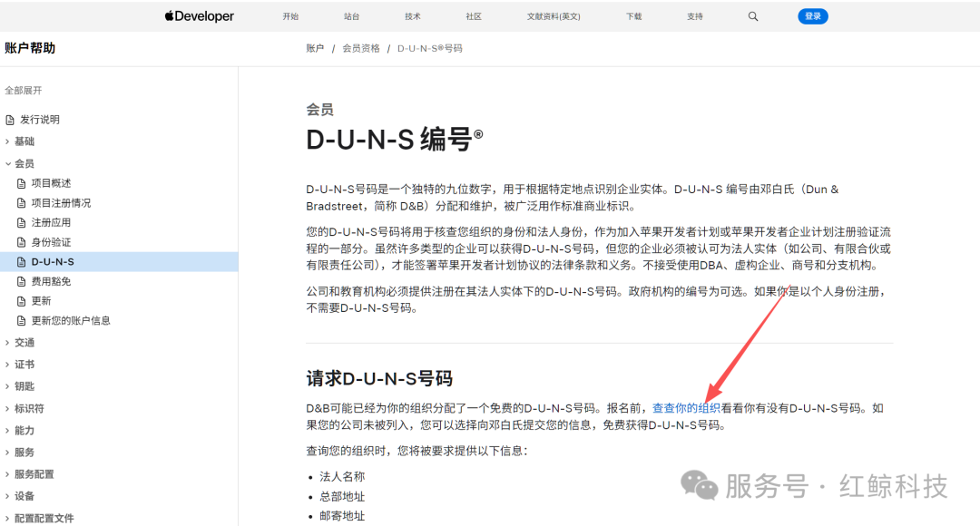
Task: Select the highlighted D-U-N-S sidebar page
Action: coord(119,262)
